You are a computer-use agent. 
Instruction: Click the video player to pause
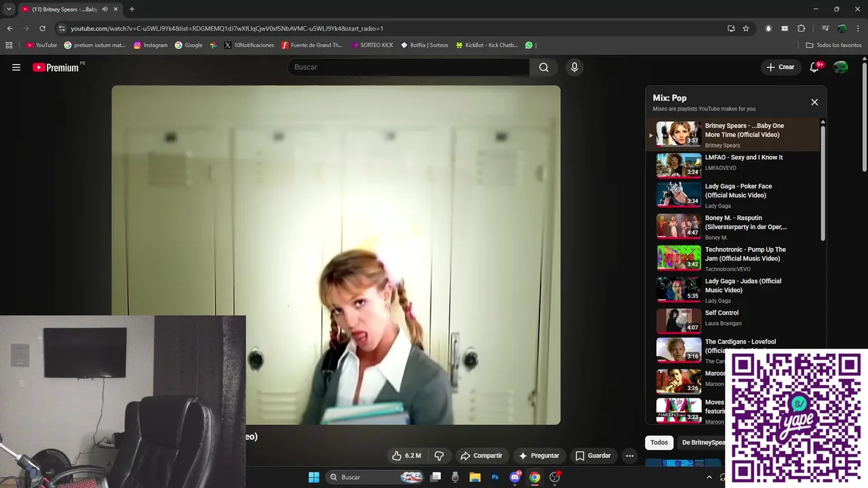[336, 255]
